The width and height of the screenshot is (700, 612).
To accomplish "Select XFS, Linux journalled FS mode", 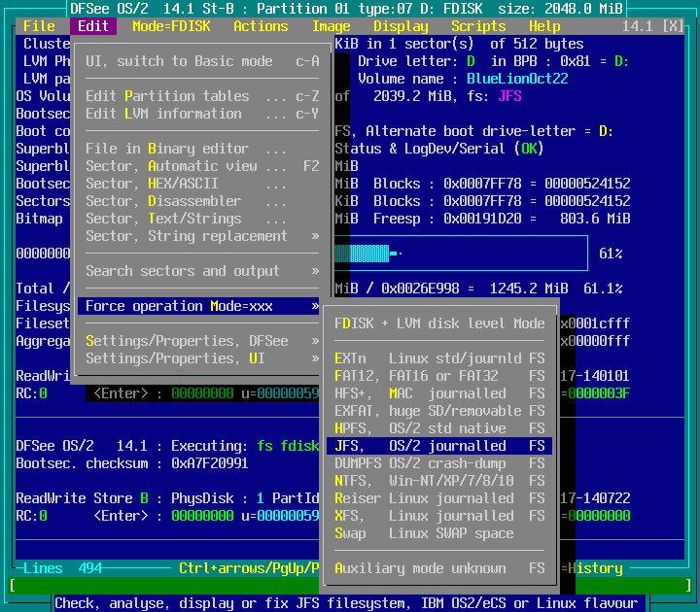I will click(x=439, y=516).
